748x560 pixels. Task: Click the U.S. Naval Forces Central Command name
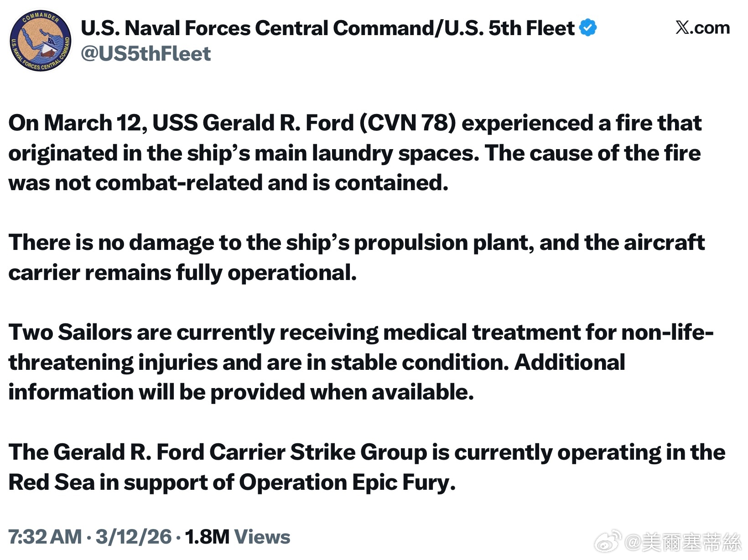point(327,28)
